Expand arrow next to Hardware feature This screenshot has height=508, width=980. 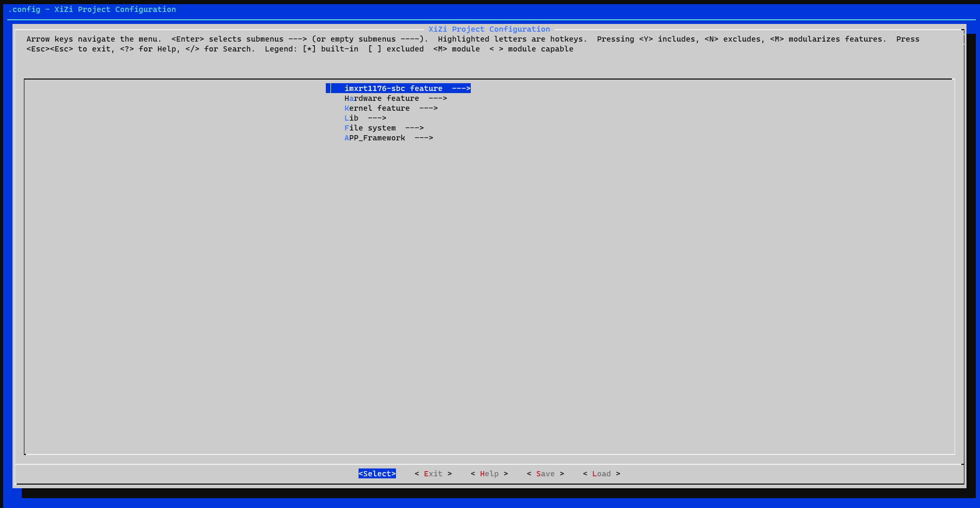[x=438, y=98]
